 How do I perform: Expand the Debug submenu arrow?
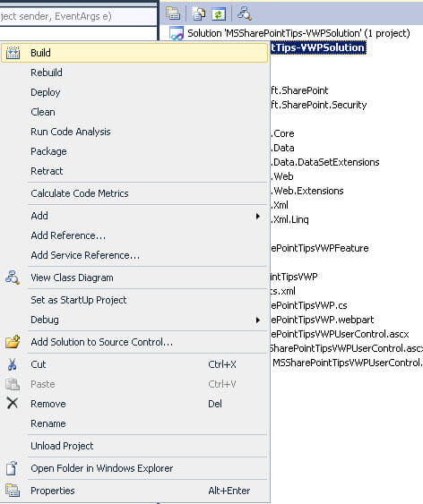[258, 320]
